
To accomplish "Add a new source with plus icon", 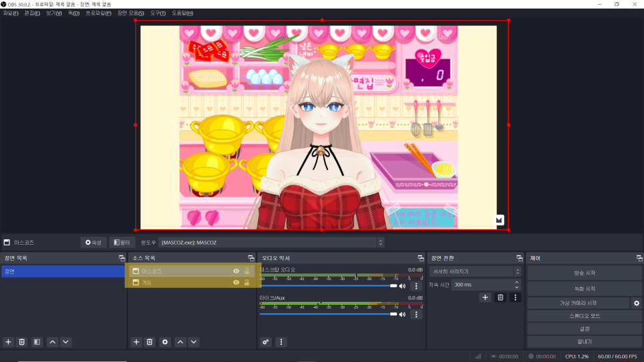I will point(137,342).
